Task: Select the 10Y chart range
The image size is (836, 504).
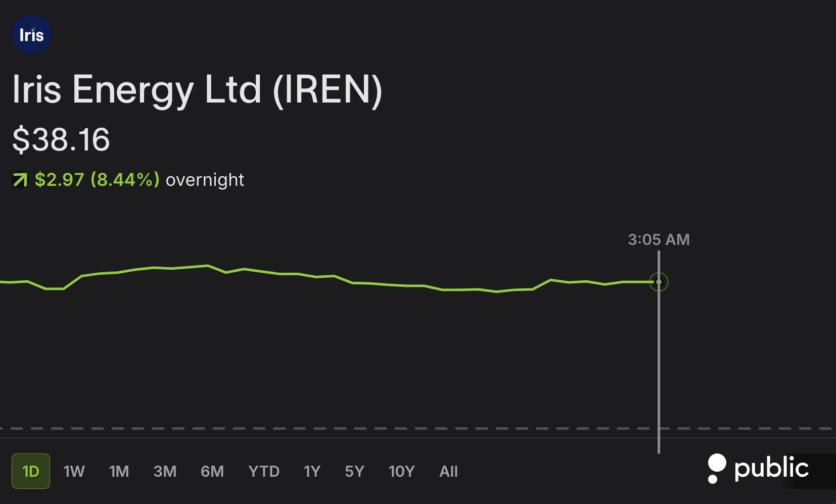Action: pos(401,471)
